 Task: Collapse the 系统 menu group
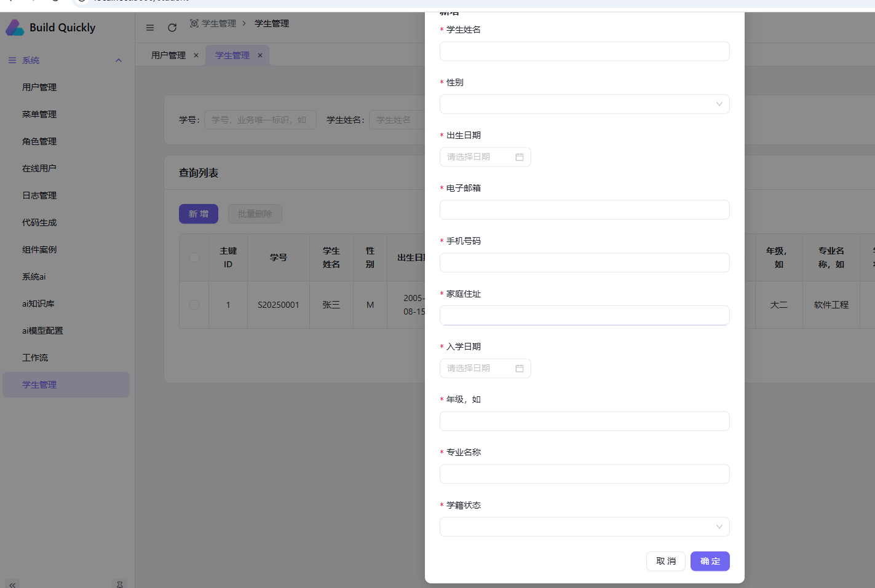click(x=119, y=60)
